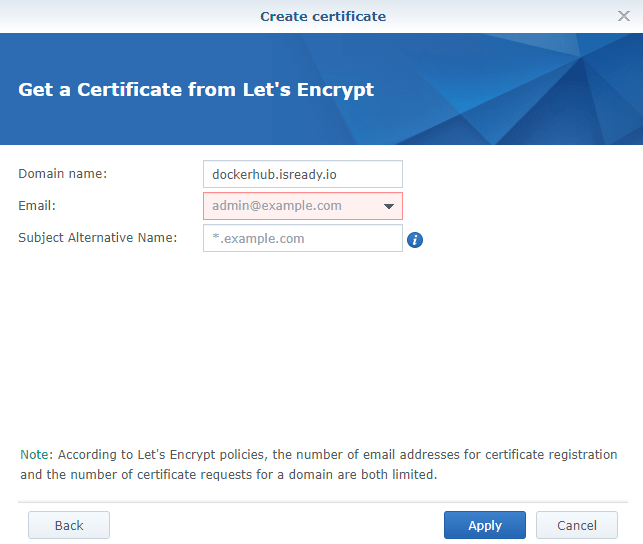Click the "Domain name:" label
The height and width of the screenshot is (544, 643).
[63, 173]
